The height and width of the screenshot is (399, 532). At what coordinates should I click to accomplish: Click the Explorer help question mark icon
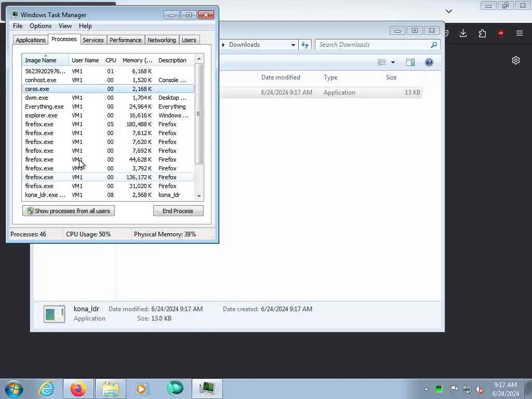coord(429,62)
